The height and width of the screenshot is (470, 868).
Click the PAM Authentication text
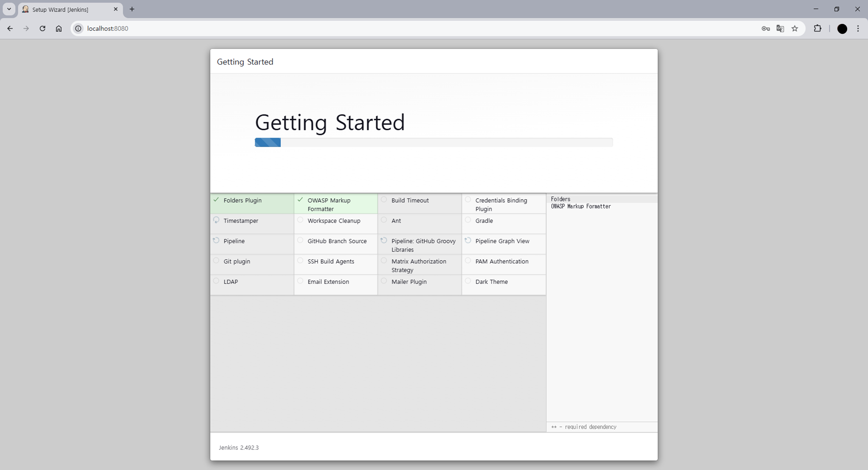pos(502,262)
